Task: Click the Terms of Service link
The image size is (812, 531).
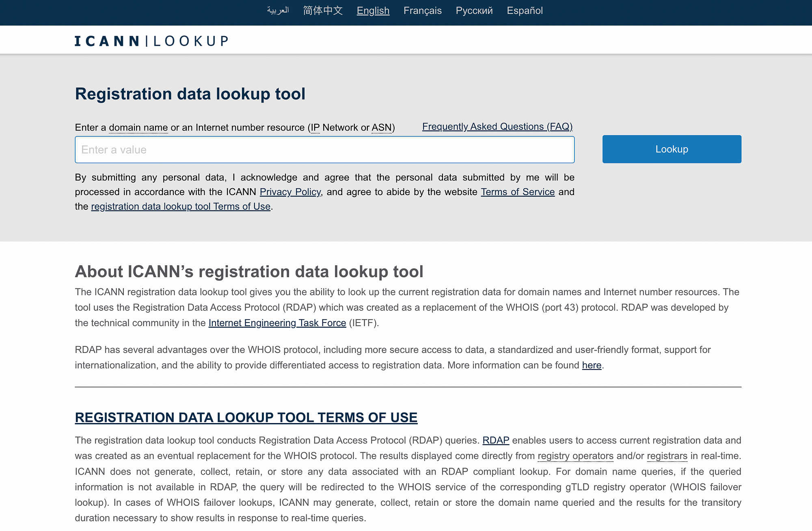Action: (517, 191)
